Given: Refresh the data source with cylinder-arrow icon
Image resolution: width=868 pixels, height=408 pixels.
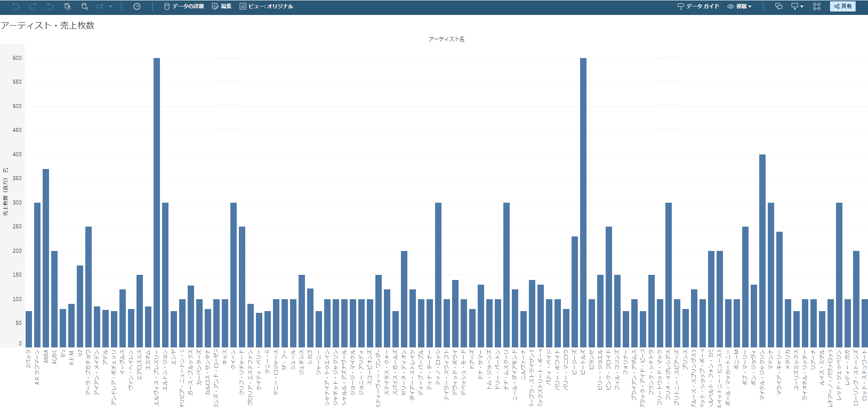Looking at the screenshot, I should [x=67, y=6].
